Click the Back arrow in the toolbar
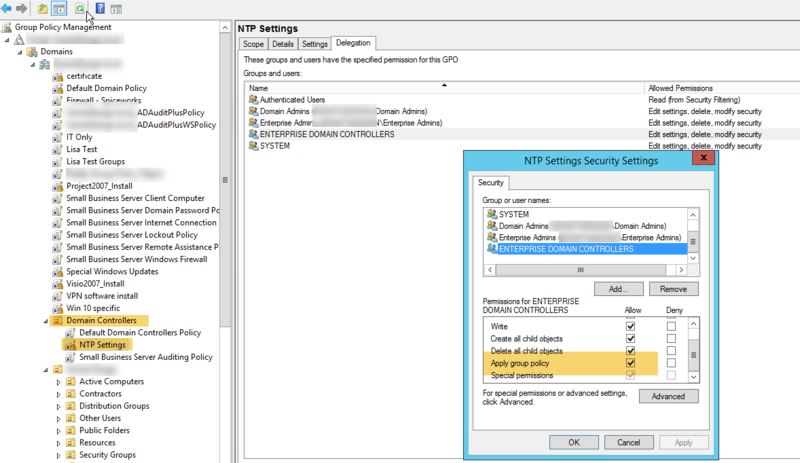800x463 pixels. (9, 8)
